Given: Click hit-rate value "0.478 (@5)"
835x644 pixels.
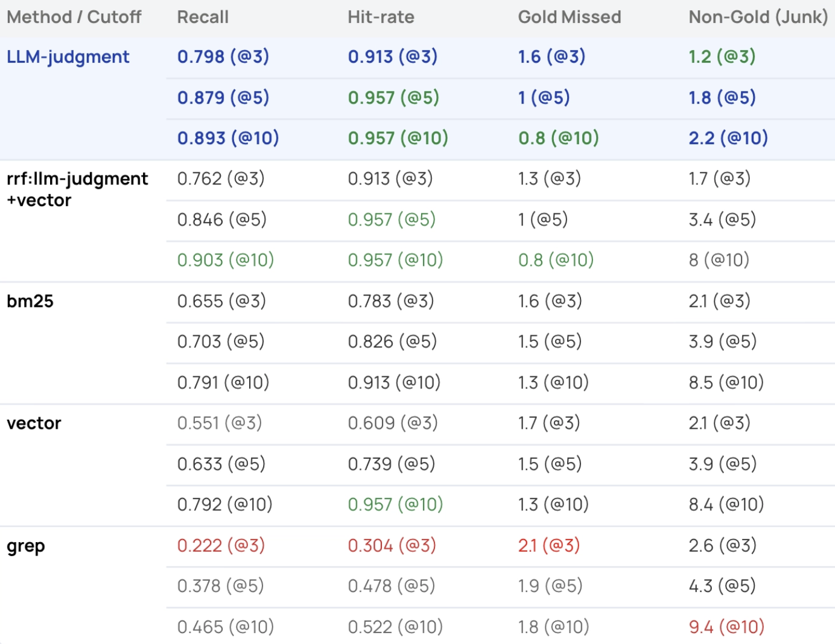Looking at the screenshot, I should point(392,586).
